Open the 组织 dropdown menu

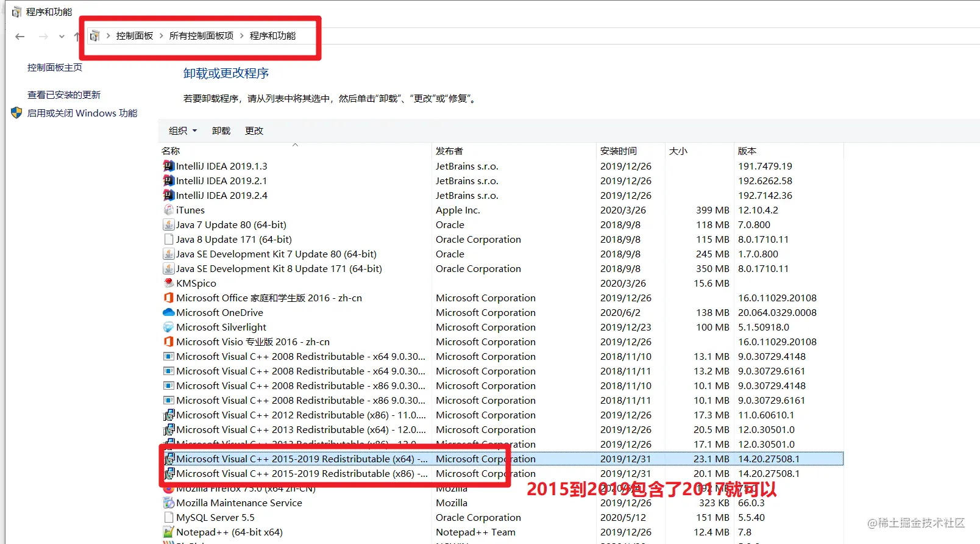click(183, 131)
